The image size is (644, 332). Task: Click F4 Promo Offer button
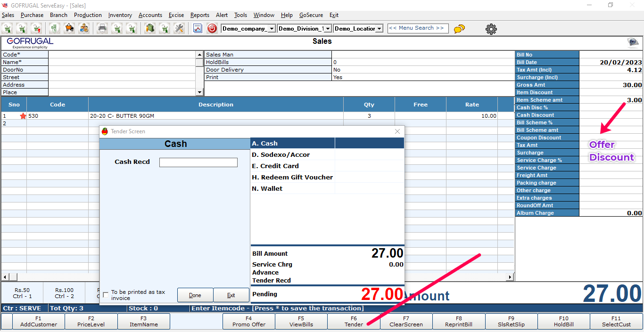249,321
